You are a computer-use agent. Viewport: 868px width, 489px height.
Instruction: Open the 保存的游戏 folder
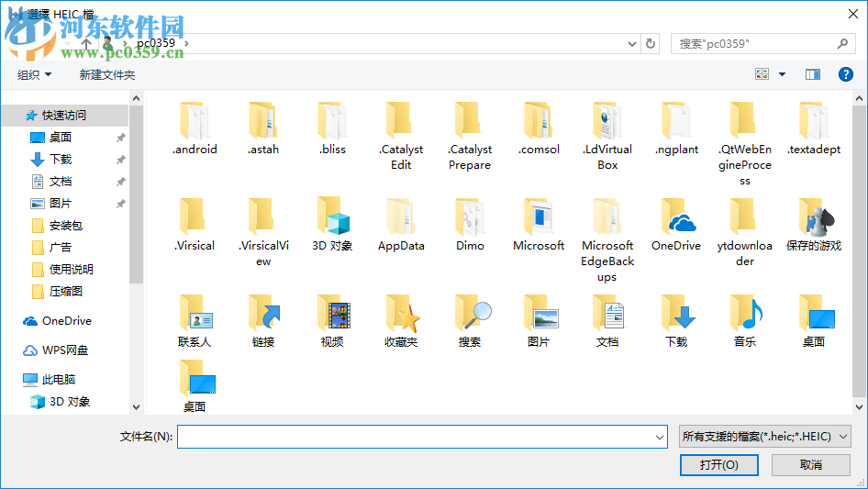[814, 224]
